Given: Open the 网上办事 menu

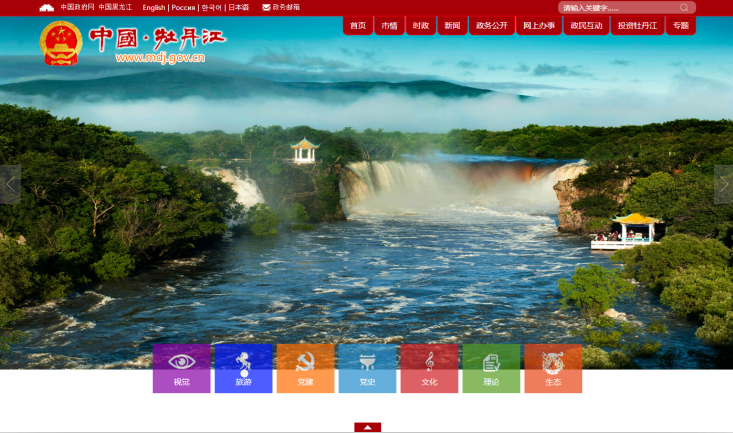Looking at the screenshot, I should pyautogui.click(x=539, y=26).
